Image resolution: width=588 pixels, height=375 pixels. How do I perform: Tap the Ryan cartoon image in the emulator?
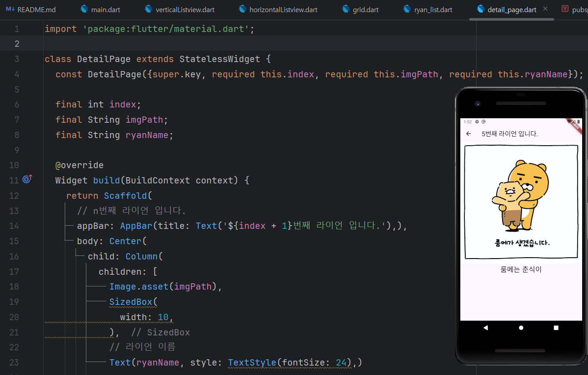521,202
